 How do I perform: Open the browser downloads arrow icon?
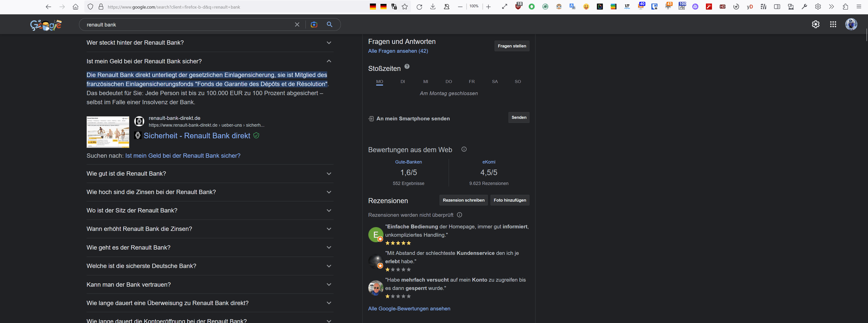click(433, 7)
